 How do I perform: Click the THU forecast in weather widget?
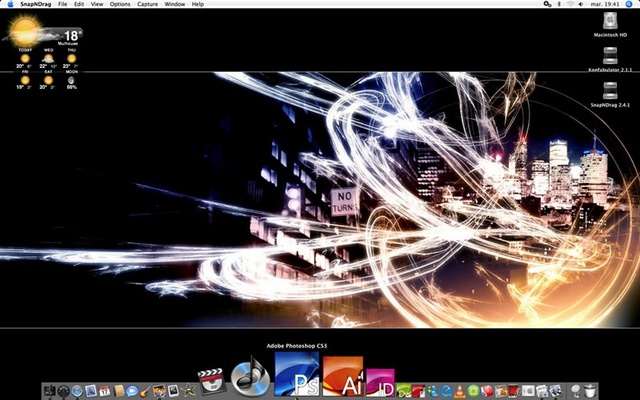pyautogui.click(x=71, y=58)
